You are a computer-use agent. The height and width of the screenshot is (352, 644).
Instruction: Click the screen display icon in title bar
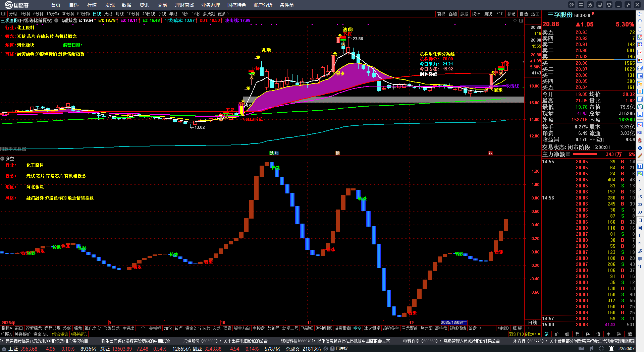(x=600, y=5)
